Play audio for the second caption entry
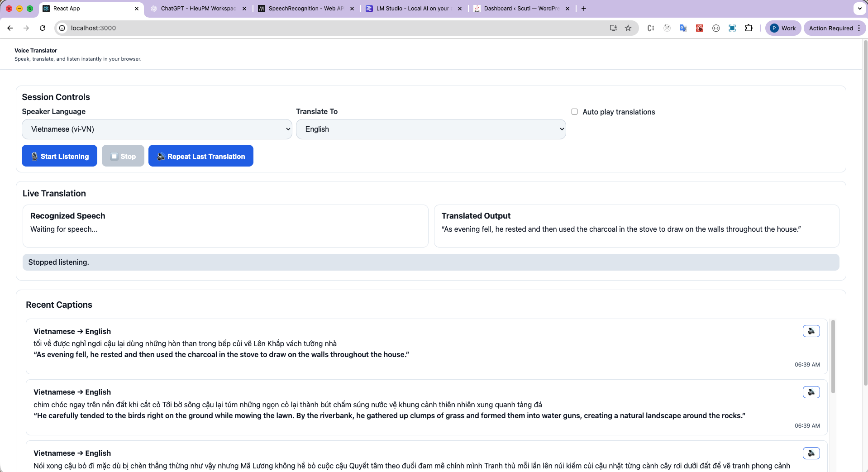Viewport: 868px width, 472px height. coord(811,392)
